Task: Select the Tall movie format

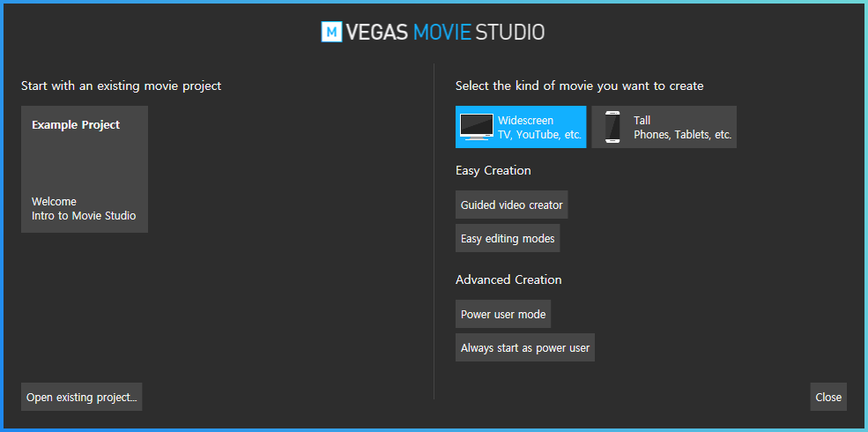Action: coord(664,127)
